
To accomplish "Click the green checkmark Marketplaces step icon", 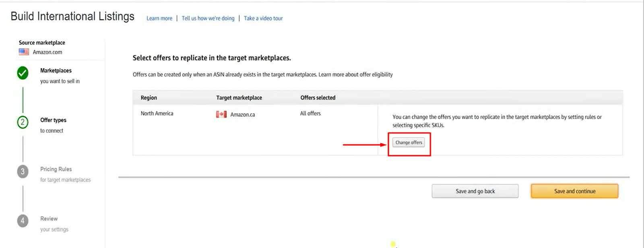I will click(23, 73).
